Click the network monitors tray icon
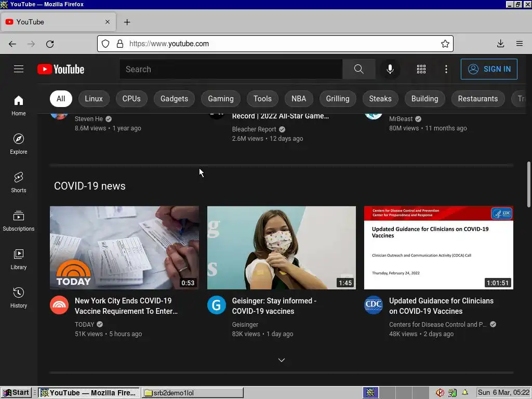The width and height of the screenshot is (532, 399). (453, 393)
